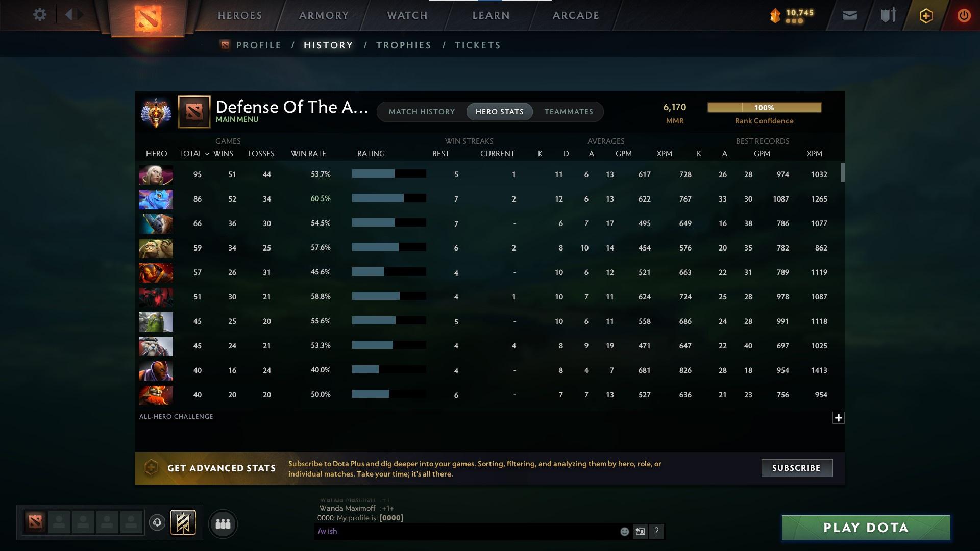
Task: Open the party finder three-person icon
Action: click(x=222, y=524)
